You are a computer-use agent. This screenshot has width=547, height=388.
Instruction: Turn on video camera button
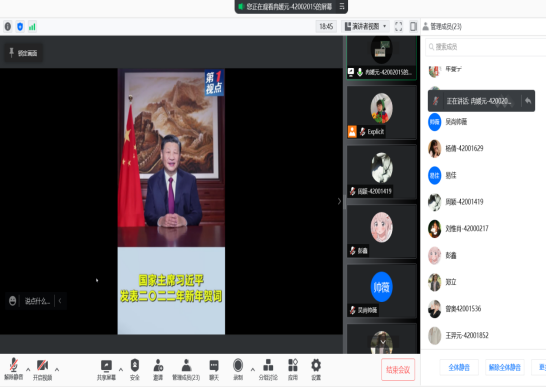point(42,369)
